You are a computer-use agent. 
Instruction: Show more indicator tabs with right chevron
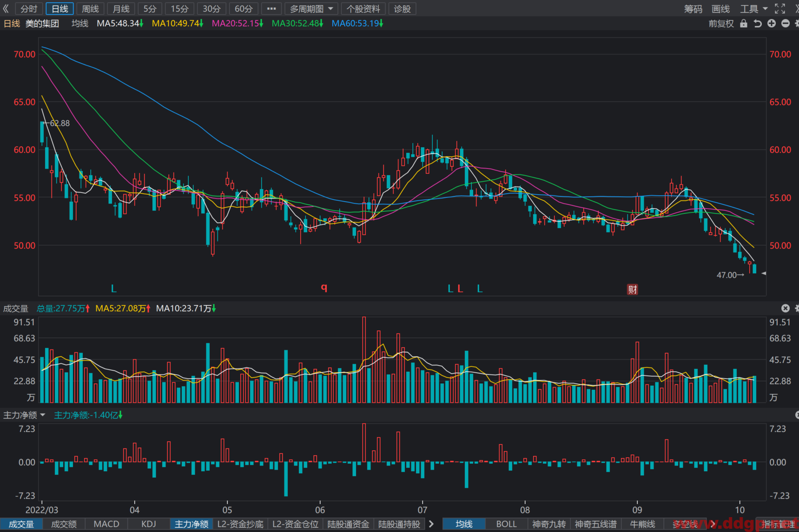[x=431, y=524]
